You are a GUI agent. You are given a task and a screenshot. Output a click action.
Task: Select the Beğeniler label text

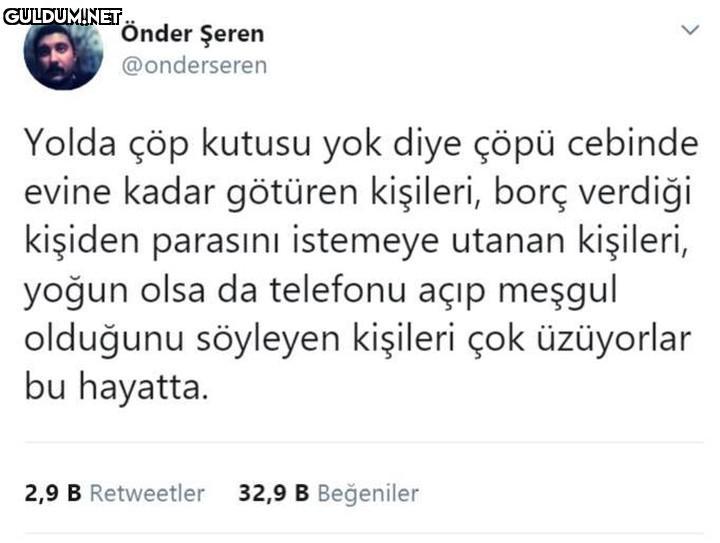368,494
